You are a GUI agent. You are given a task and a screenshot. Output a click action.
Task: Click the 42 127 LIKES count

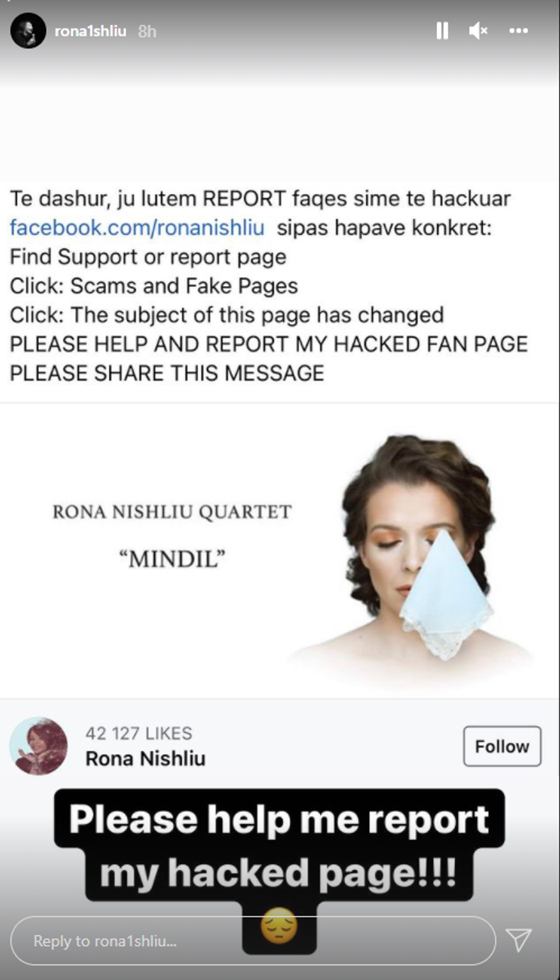(x=139, y=733)
